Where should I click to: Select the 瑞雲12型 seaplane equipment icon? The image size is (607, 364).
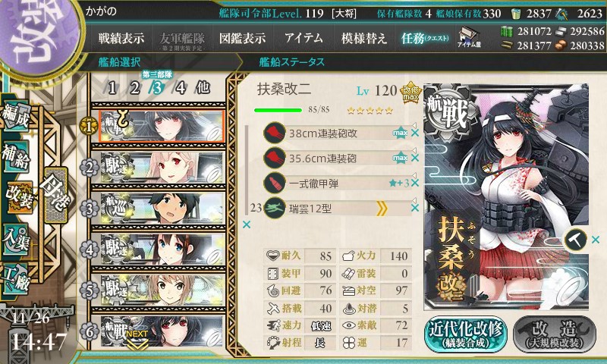coord(274,209)
